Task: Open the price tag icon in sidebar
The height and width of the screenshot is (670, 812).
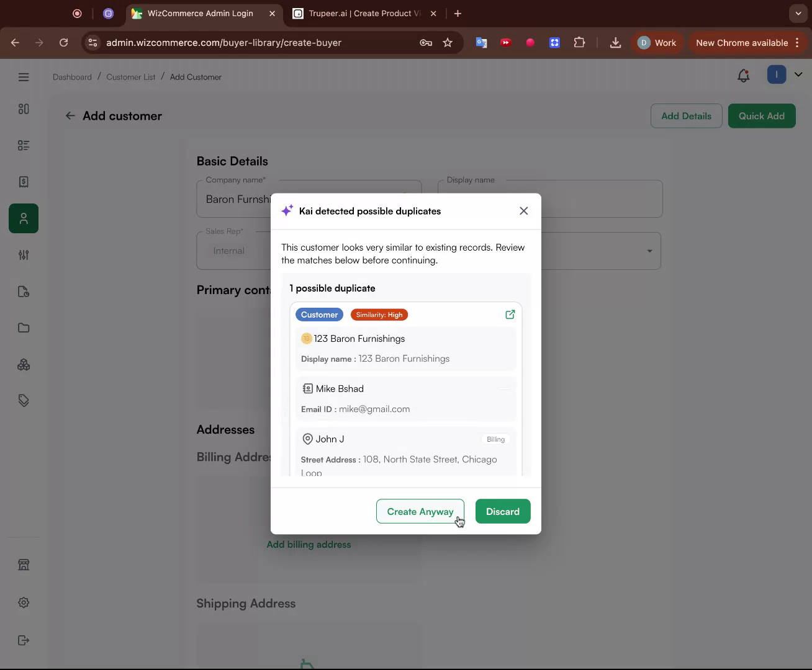Action: pyautogui.click(x=24, y=401)
